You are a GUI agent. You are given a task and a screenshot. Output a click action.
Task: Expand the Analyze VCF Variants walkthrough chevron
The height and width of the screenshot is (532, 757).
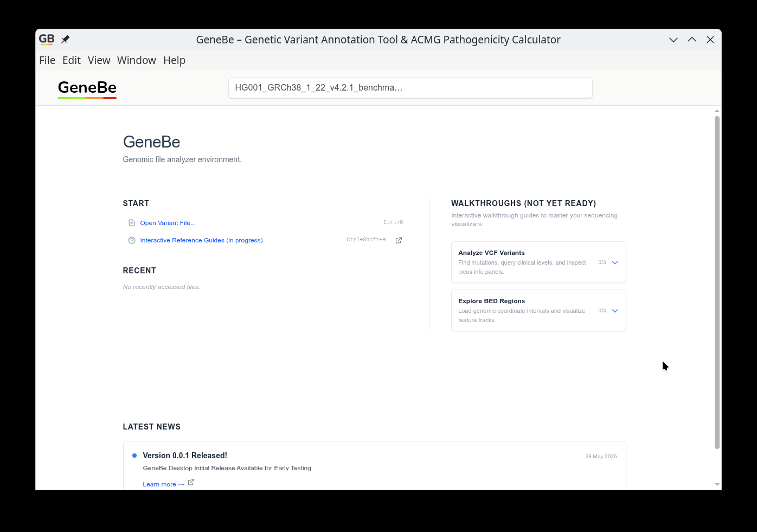(x=615, y=262)
